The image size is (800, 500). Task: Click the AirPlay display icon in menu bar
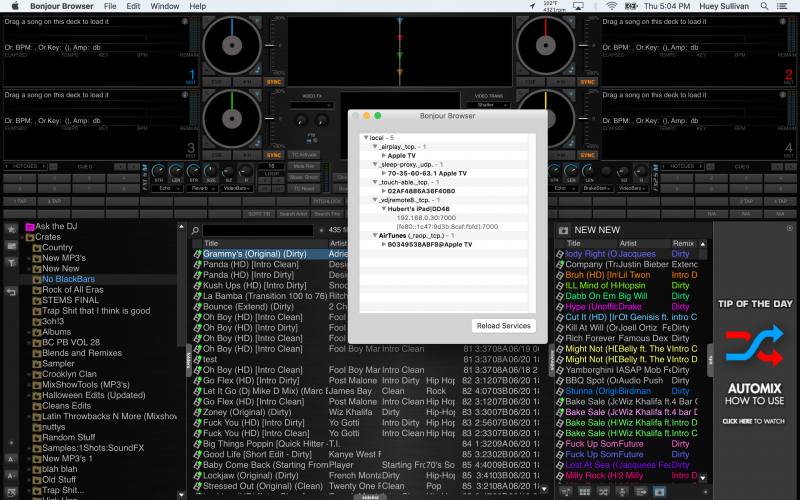(x=579, y=6)
